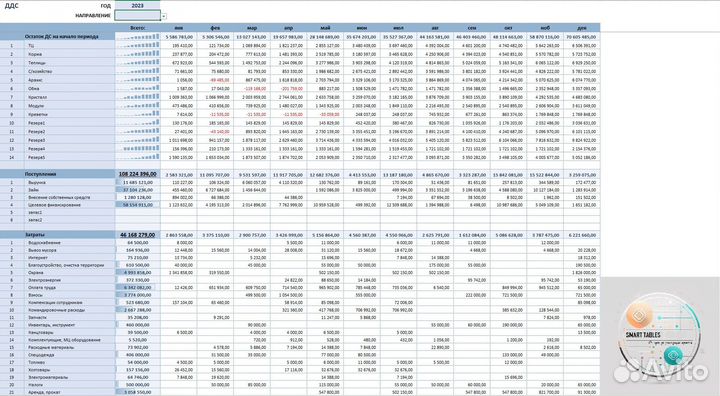Screen dimensions: 720x396
Task: Select Комплектующие, МЦ оборудование row label
Action: [x=64, y=339]
